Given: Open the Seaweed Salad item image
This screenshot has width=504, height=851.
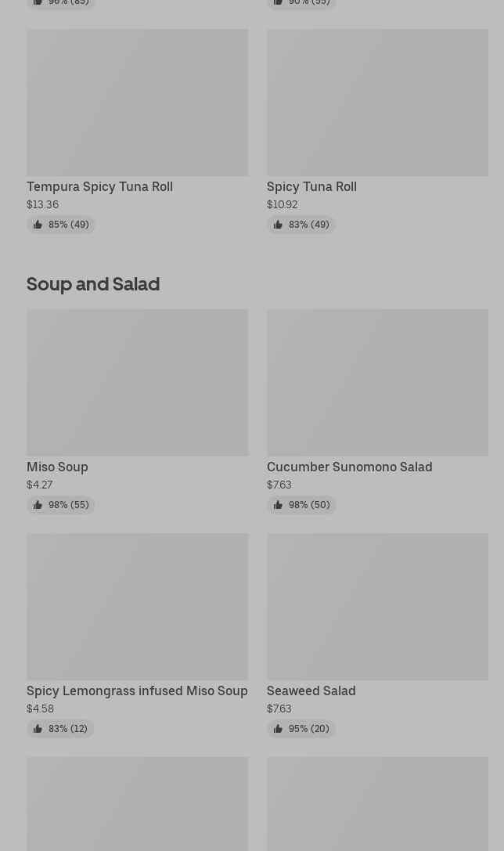Looking at the screenshot, I should (377, 606).
